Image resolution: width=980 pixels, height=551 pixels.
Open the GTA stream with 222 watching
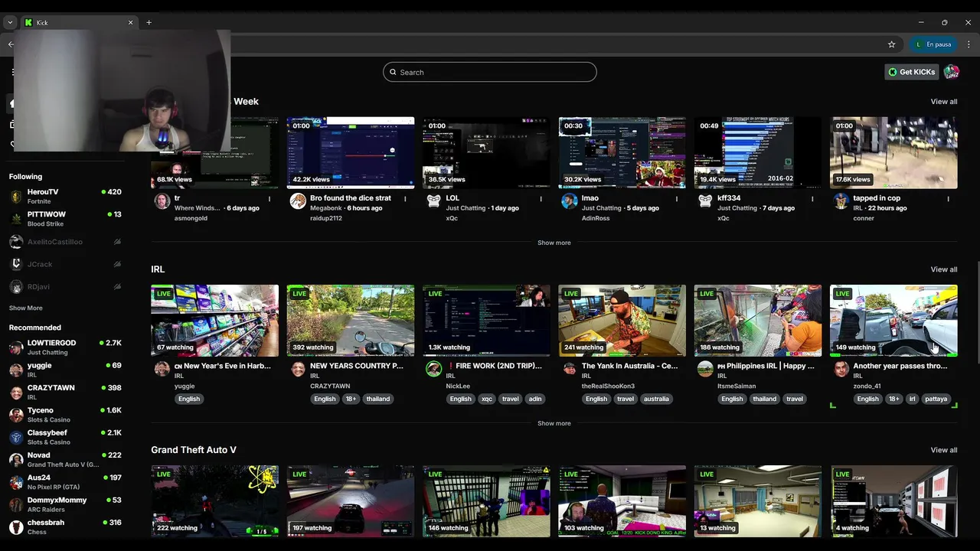[215, 501]
